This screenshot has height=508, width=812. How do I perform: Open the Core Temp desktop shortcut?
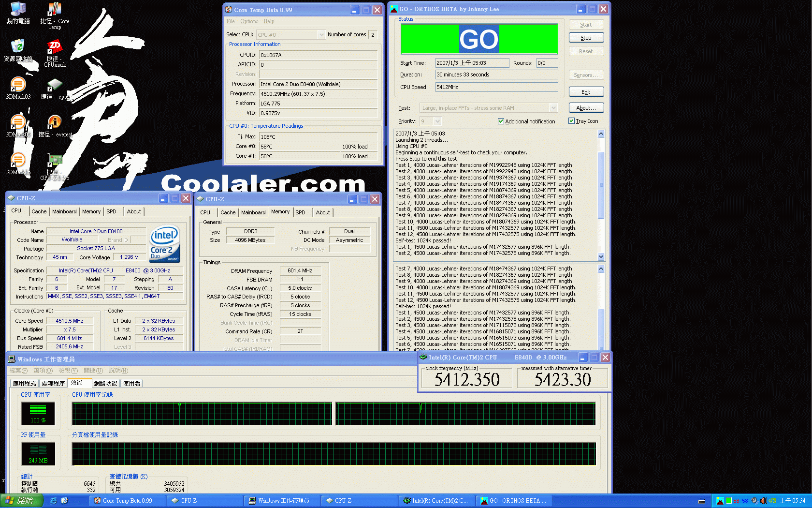(x=55, y=15)
